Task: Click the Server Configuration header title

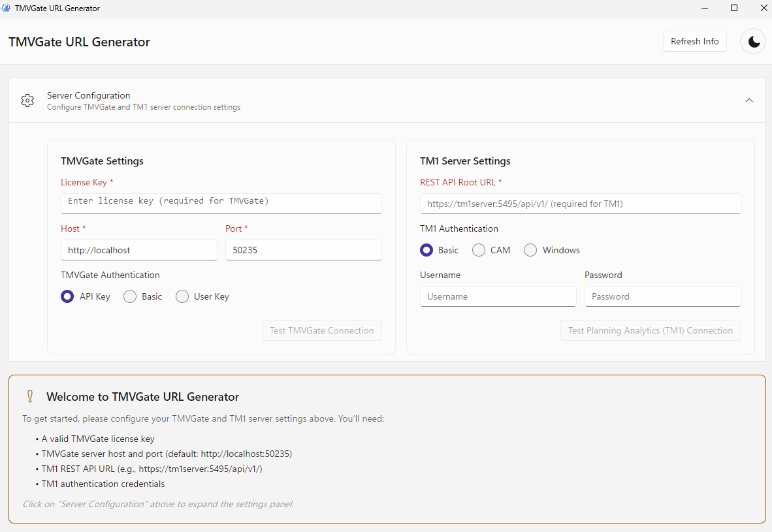Action: (x=89, y=95)
